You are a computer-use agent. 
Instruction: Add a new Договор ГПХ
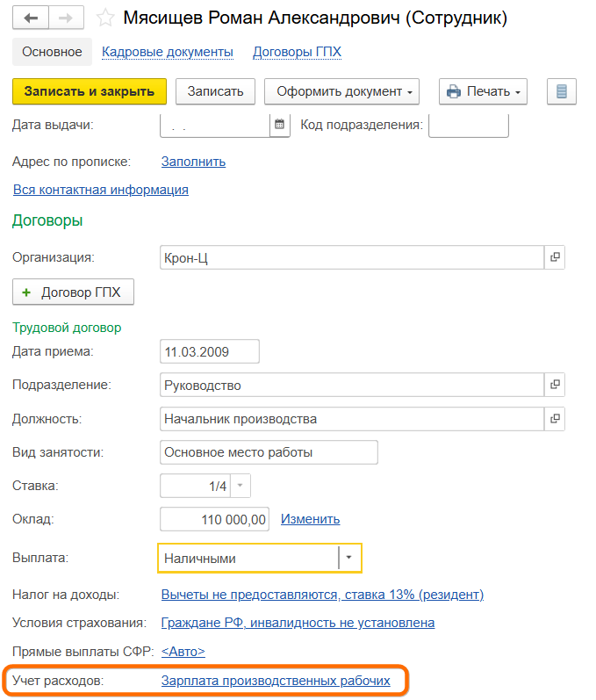(73, 292)
